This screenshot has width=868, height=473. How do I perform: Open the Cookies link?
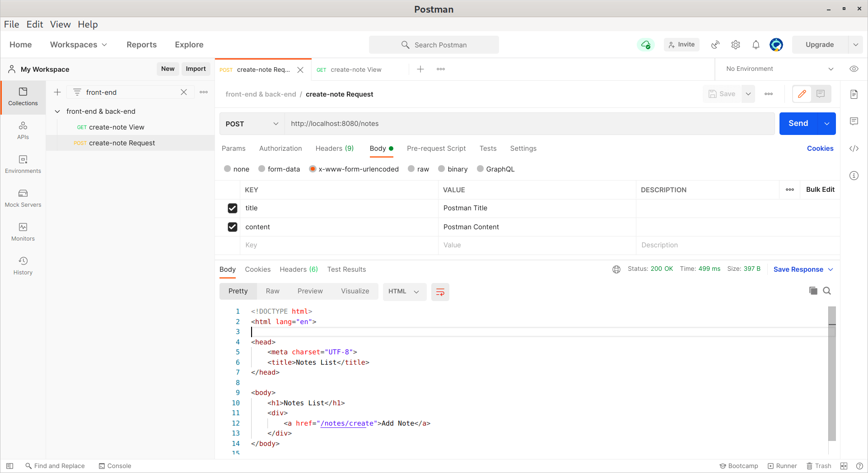tap(820, 148)
